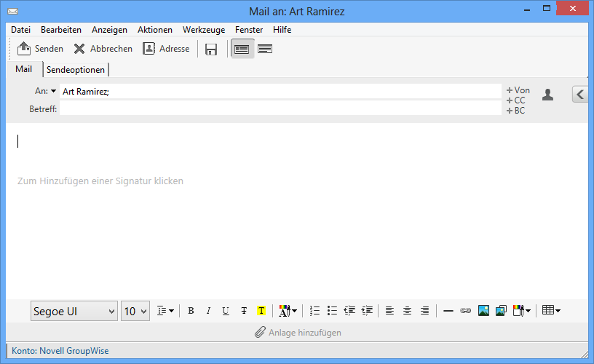Open paragraph style dropdown in format bar
Screen dimensions: 594x364
tap(165, 311)
